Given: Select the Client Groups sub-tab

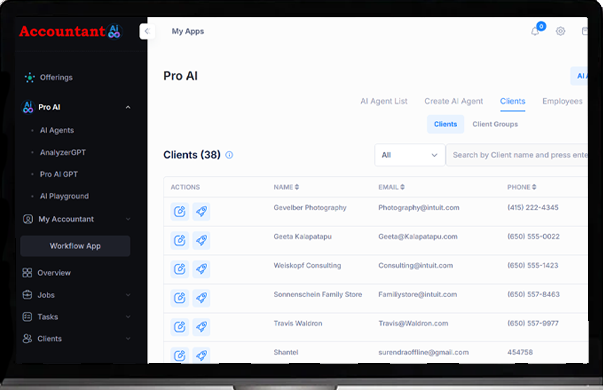Looking at the screenshot, I should pyautogui.click(x=495, y=124).
